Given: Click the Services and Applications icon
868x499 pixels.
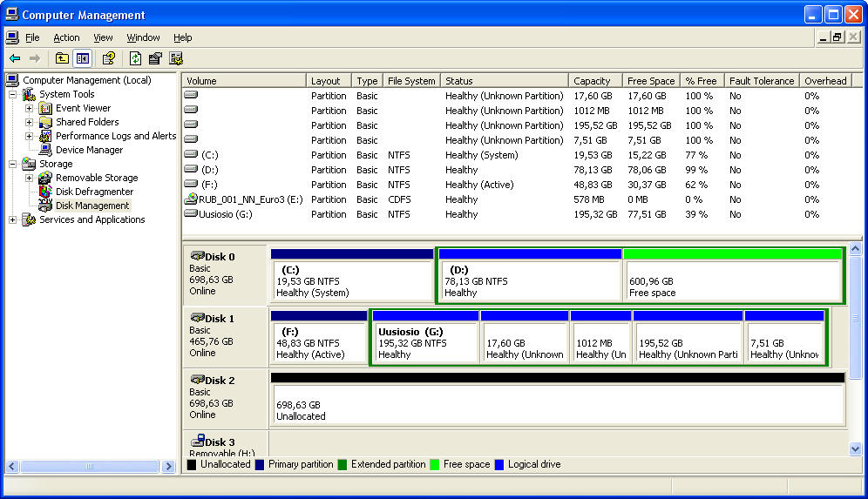Looking at the screenshot, I should [30, 219].
